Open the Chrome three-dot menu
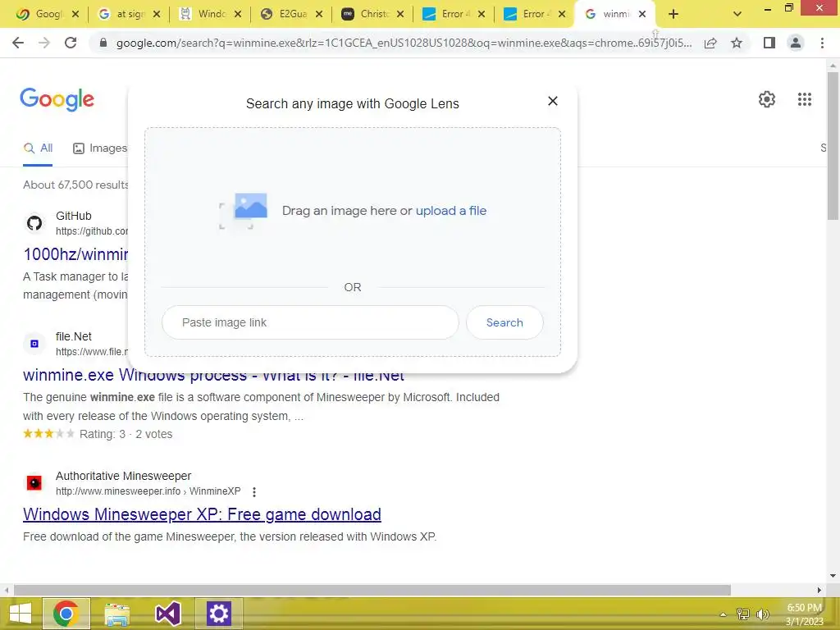840x630 pixels. coord(822,43)
